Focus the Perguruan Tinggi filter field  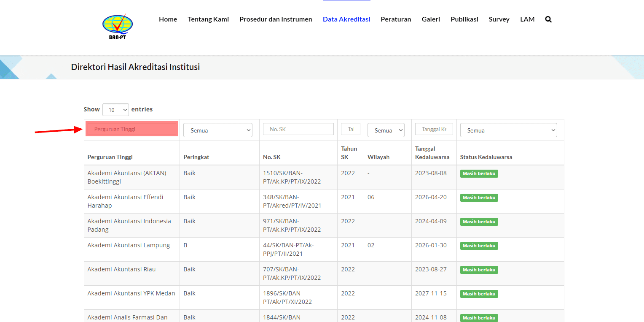click(x=132, y=129)
